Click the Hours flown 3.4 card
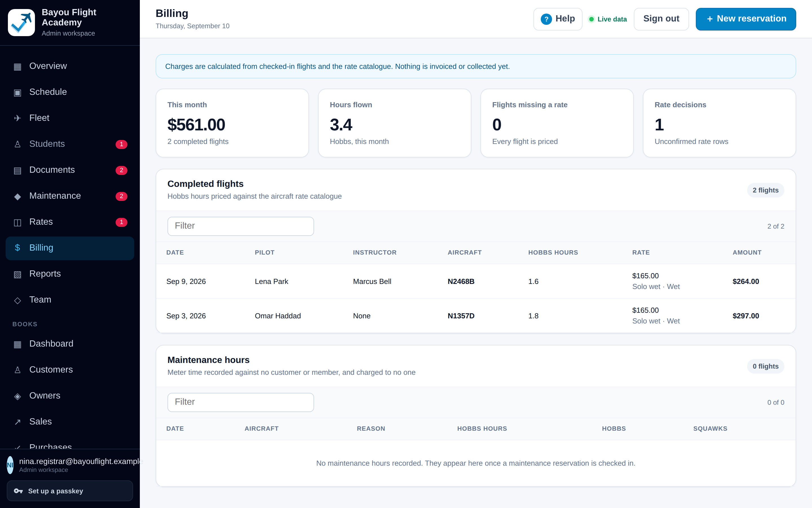This screenshot has height=508, width=812. (395, 123)
